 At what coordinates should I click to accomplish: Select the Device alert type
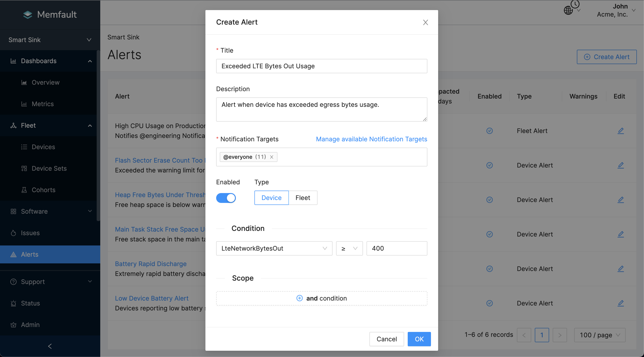(271, 198)
